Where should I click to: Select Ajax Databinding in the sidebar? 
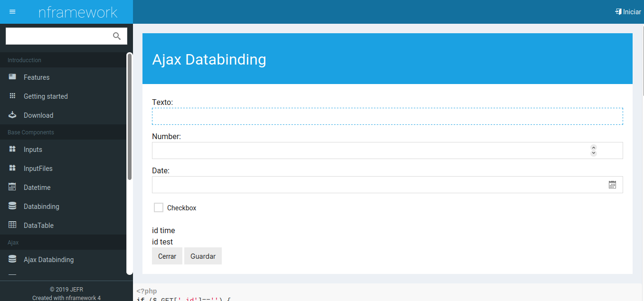pyautogui.click(x=63, y=259)
